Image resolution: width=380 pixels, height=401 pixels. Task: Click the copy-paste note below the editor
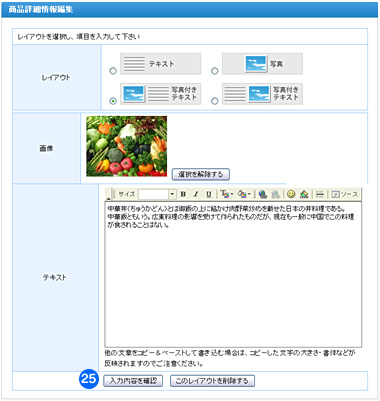point(230,358)
